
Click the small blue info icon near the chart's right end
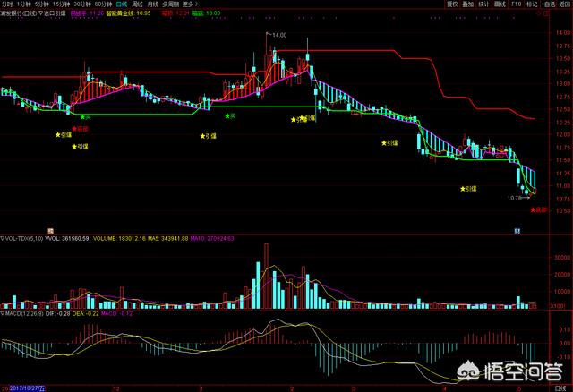(517, 231)
